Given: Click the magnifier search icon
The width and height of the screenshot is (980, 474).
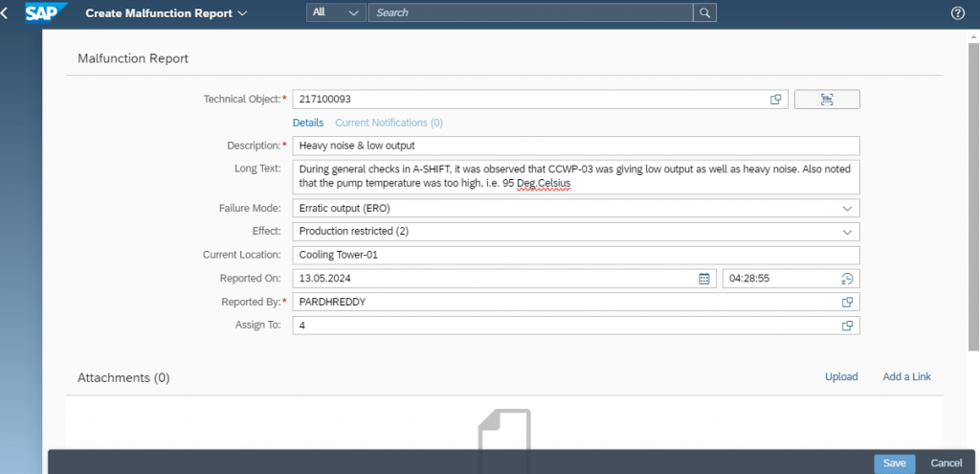Looking at the screenshot, I should coord(704,12).
